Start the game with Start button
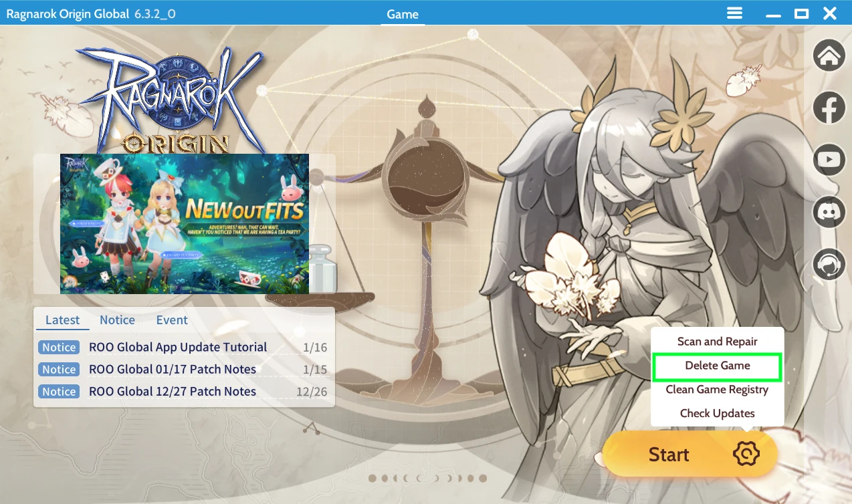The height and width of the screenshot is (504, 852). [x=669, y=455]
